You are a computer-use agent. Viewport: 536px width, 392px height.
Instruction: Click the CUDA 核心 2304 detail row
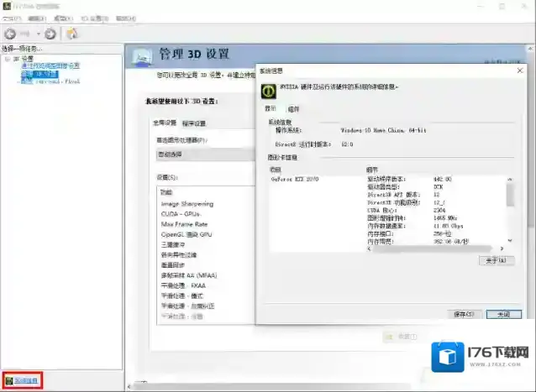[406, 211]
